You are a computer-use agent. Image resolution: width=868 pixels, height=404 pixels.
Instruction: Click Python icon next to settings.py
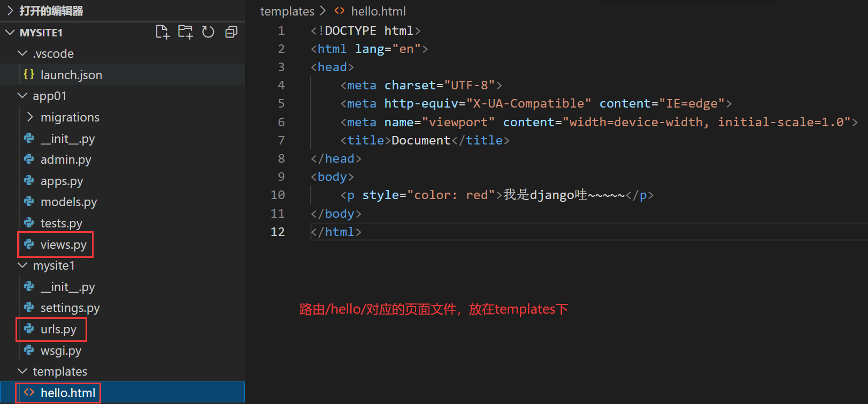pos(29,307)
